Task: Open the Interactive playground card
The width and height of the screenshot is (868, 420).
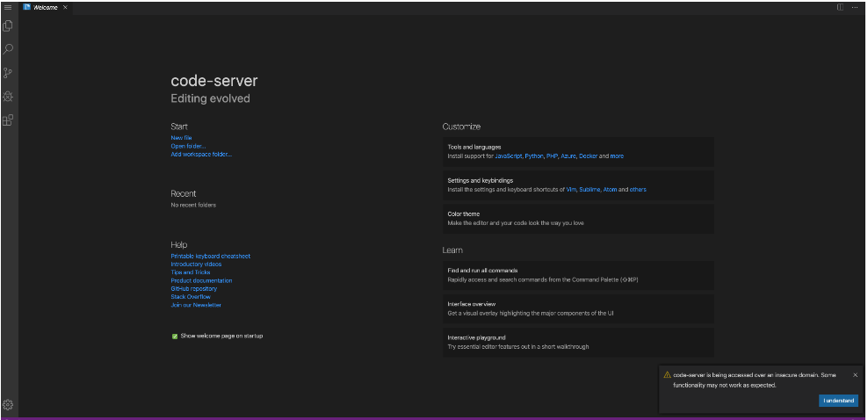Action: point(578,342)
